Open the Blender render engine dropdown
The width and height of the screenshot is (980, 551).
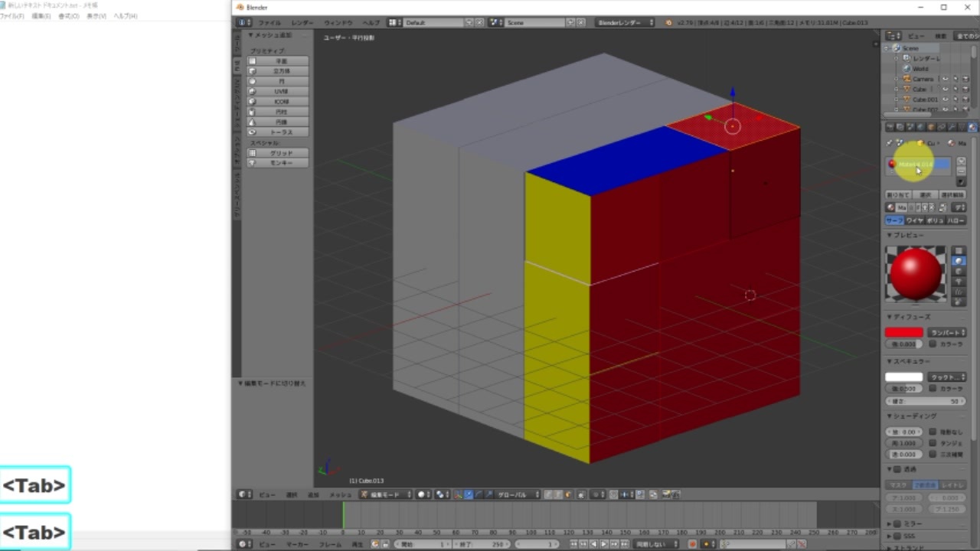coord(626,23)
